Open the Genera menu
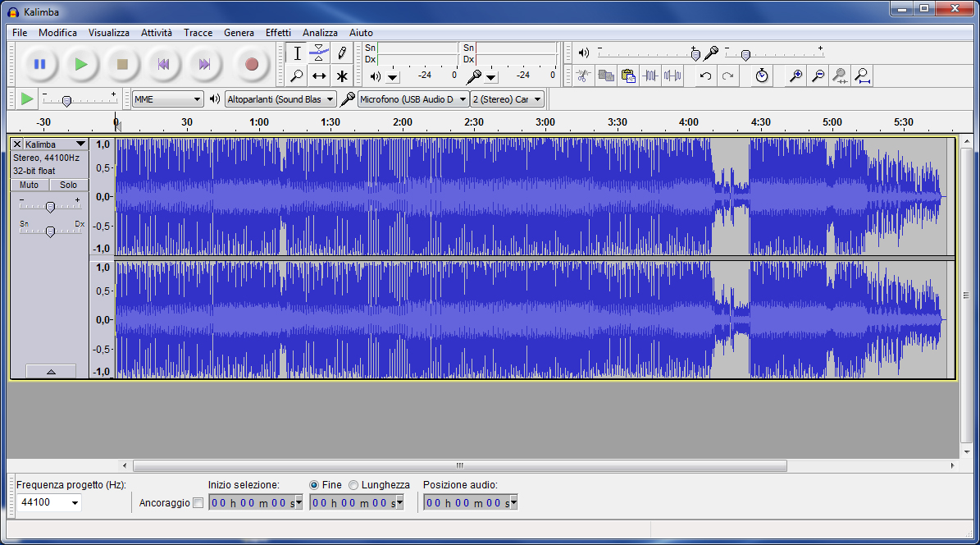The height and width of the screenshot is (545, 980). [x=239, y=33]
